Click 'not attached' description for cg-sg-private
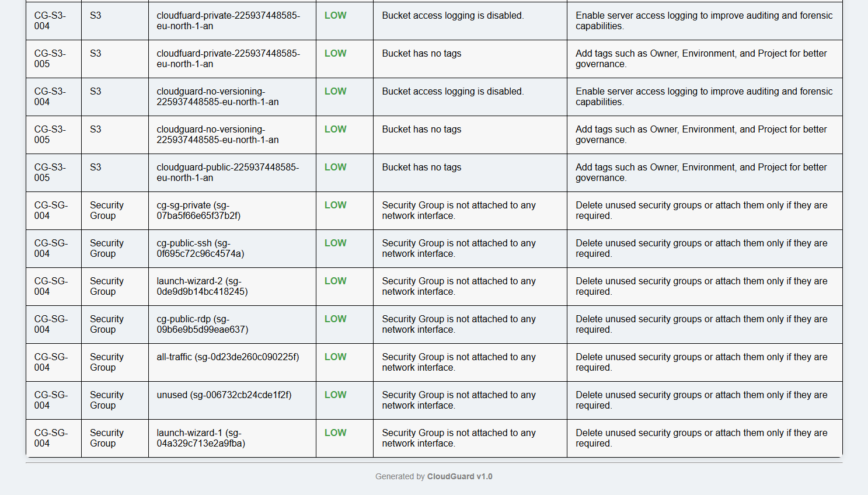 pos(459,210)
